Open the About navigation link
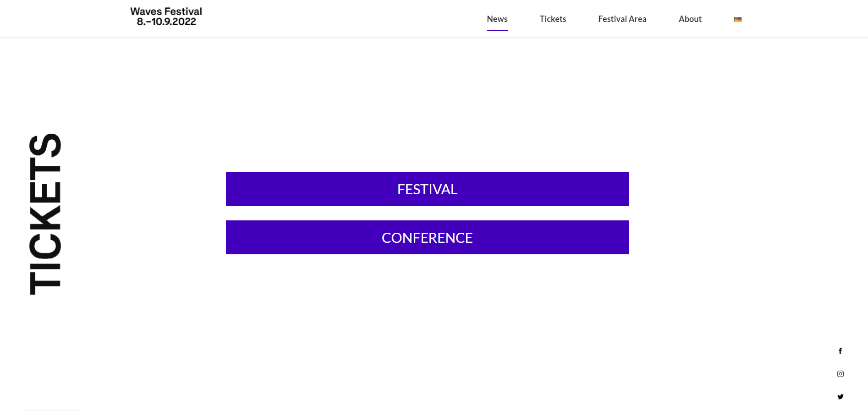The width and height of the screenshot is (868, 411). click(x=690, y=19)
